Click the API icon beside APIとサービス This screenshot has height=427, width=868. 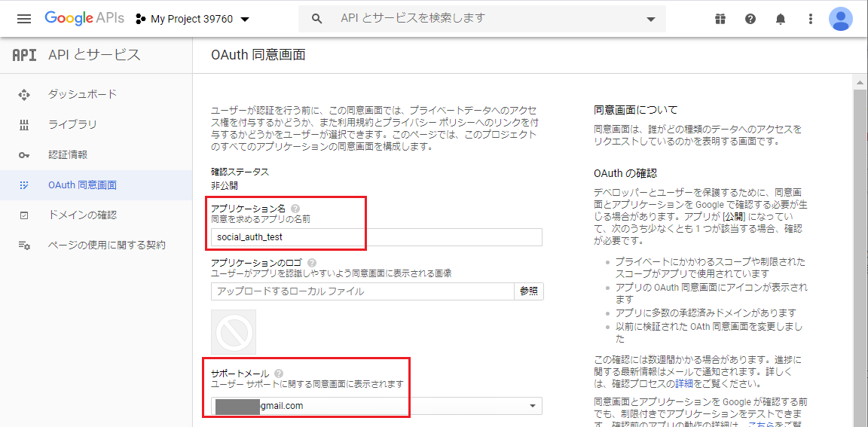pyautogui.click(x=24, y=55)
